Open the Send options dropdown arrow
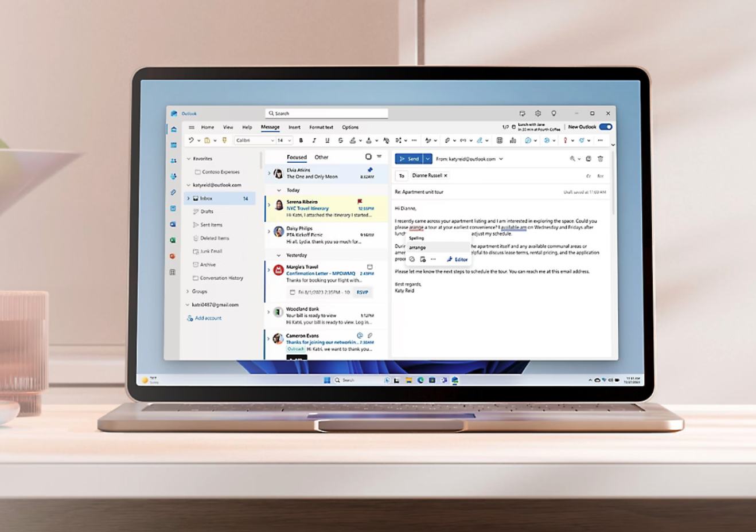This screenshot has height=532, width=756. point(428,159)
